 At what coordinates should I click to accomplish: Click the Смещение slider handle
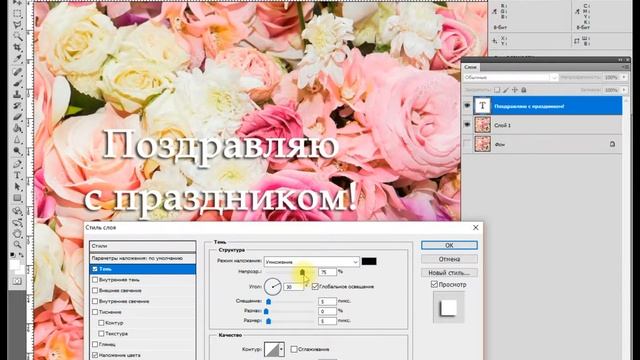coord(269,302)
